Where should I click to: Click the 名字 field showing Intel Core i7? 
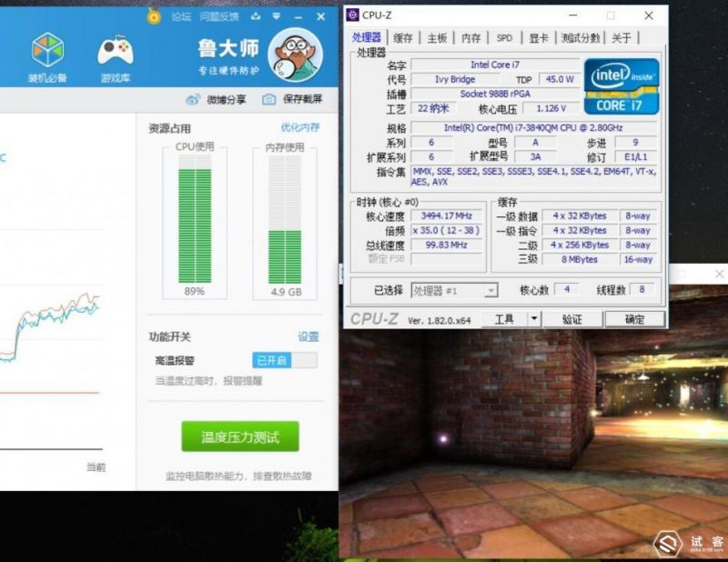click(495, 65)
